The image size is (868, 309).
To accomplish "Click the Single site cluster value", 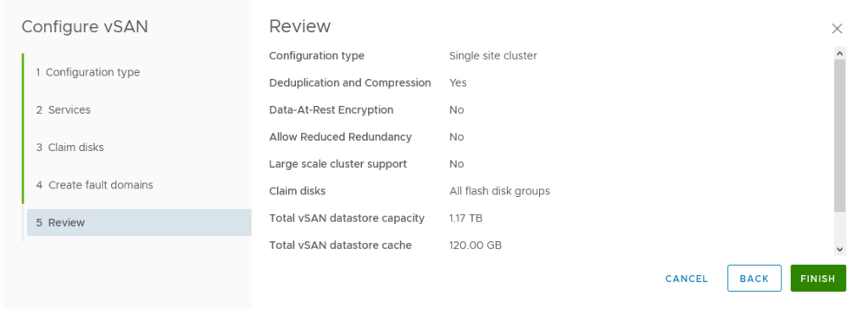I will coord(492,55).
